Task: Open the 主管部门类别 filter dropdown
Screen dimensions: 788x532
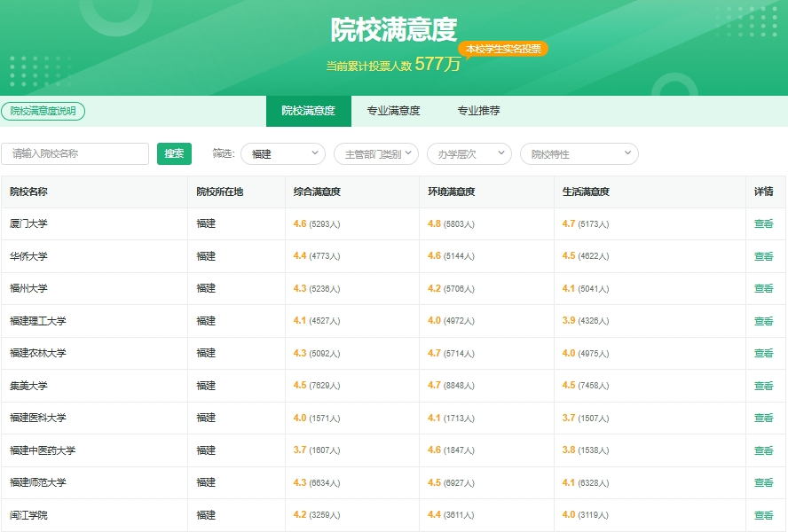Action: (376, 153)
